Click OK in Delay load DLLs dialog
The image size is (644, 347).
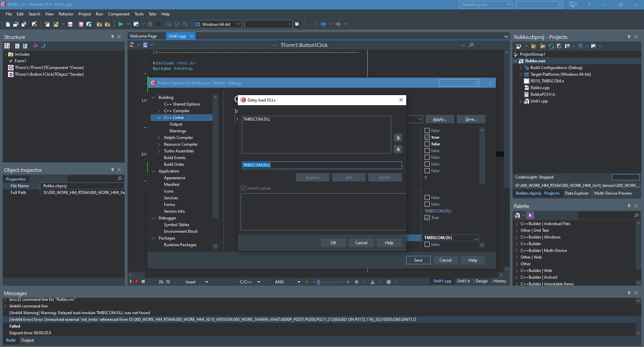click(x=333, y=243)
